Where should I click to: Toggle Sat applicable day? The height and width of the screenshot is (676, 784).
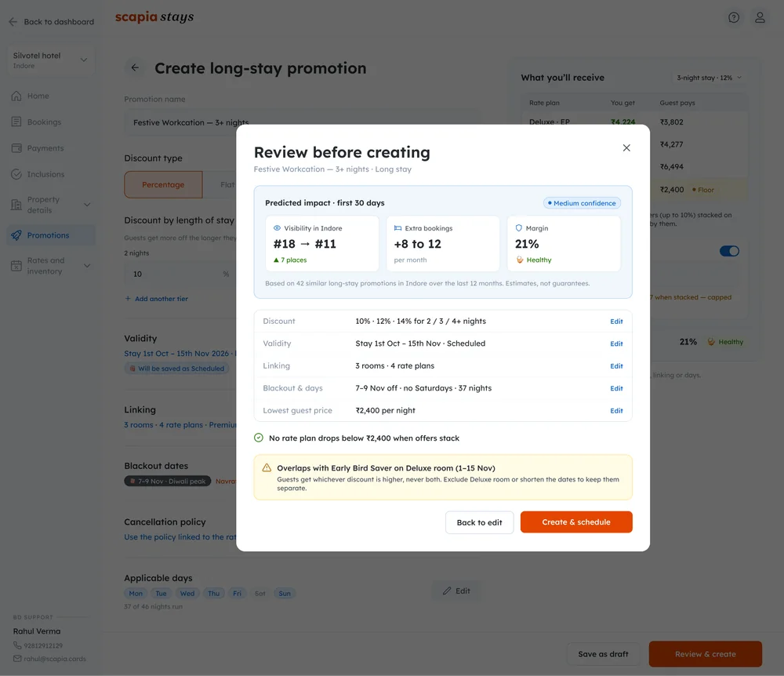coord(260,594)
